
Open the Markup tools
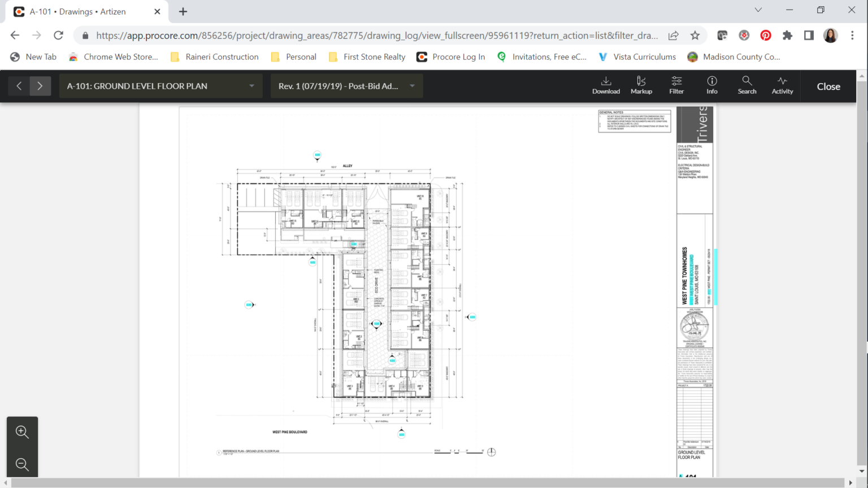point(641,86)
